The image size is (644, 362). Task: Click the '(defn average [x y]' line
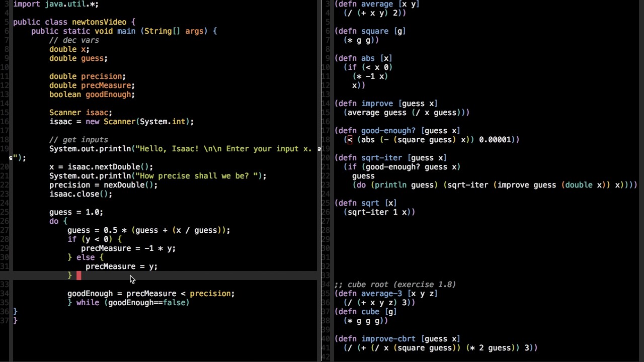click(377, 4)
